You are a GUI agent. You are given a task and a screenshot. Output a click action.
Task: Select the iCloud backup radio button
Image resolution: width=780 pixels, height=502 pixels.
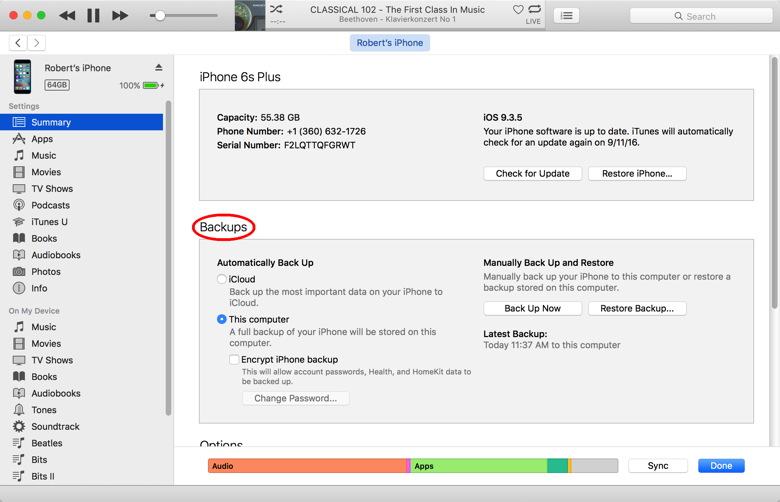222,279
